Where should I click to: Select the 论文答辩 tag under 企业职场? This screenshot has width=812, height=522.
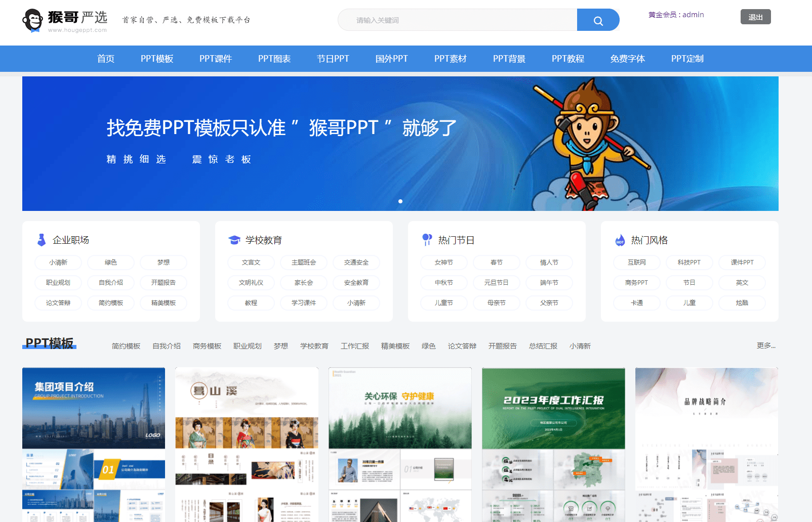point(58,303)
